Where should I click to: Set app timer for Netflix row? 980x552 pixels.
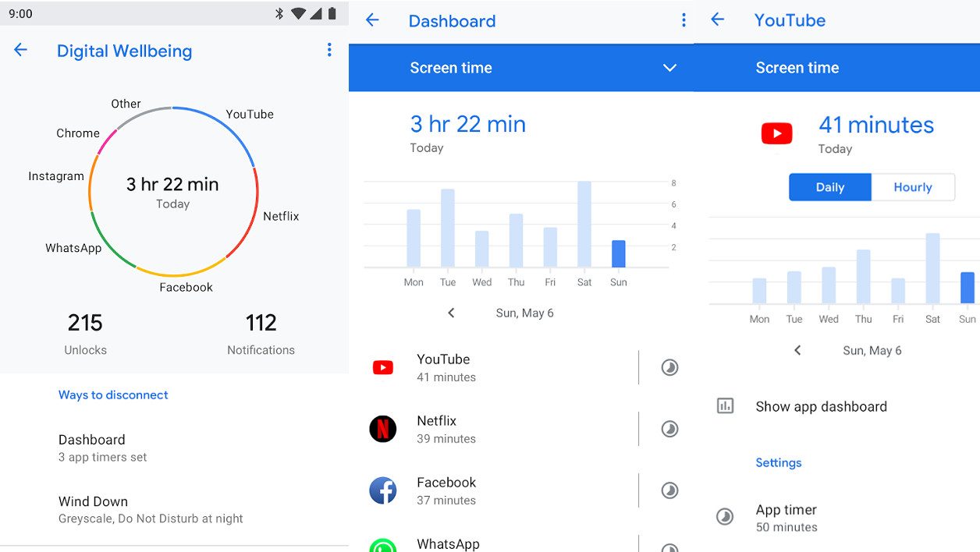[669, 429]
